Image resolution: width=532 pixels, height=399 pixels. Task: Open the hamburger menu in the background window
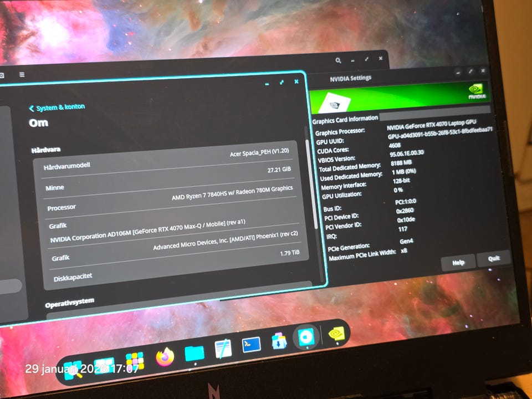coord(22,74)
